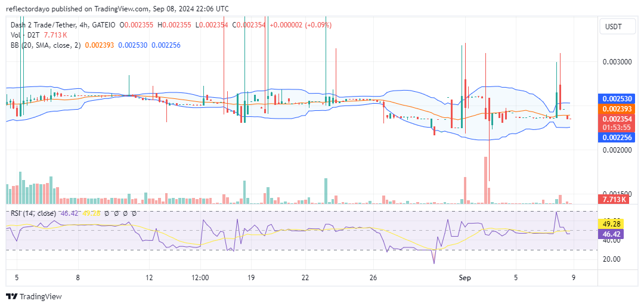Screen dimensions: 644x307
Task: Click the red 0.002354 current price badge
Action: tap(617, 119)
